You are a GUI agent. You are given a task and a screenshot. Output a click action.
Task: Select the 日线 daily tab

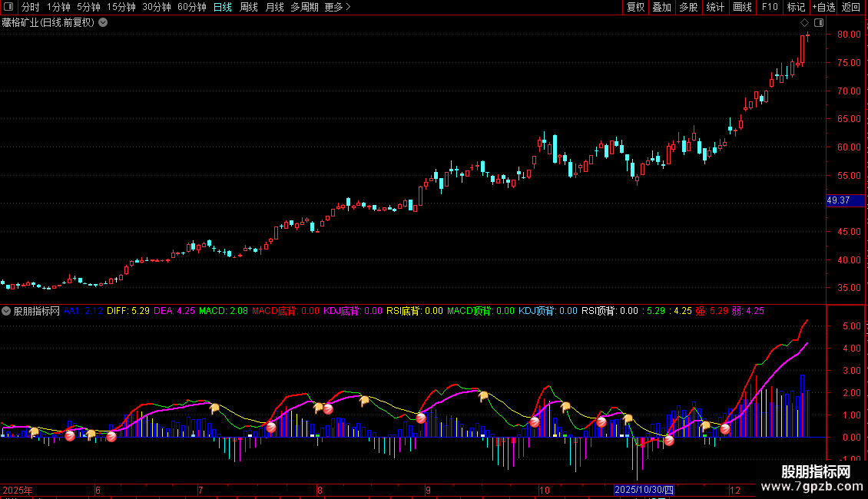223,7
